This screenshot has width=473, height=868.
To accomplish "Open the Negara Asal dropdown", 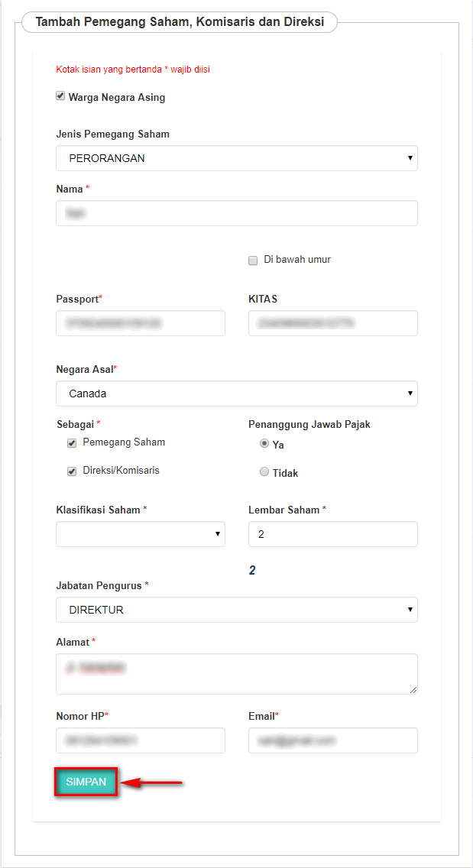I will point(236,394).
